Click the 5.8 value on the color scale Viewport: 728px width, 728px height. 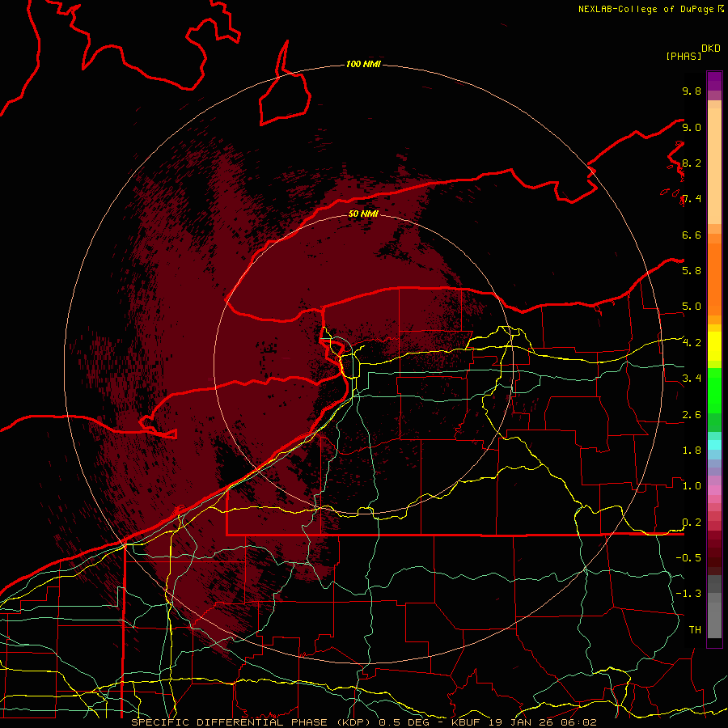(x=692, y=270)
